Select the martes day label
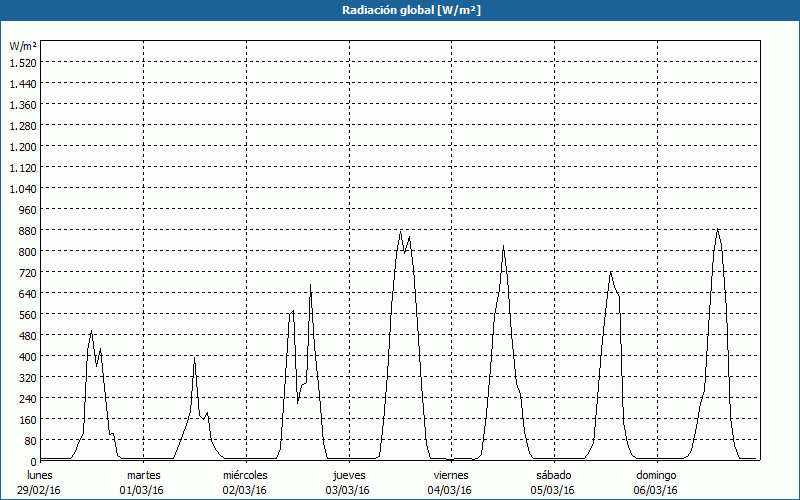Screen dimensions: 800x500 [x=143, y=475]
